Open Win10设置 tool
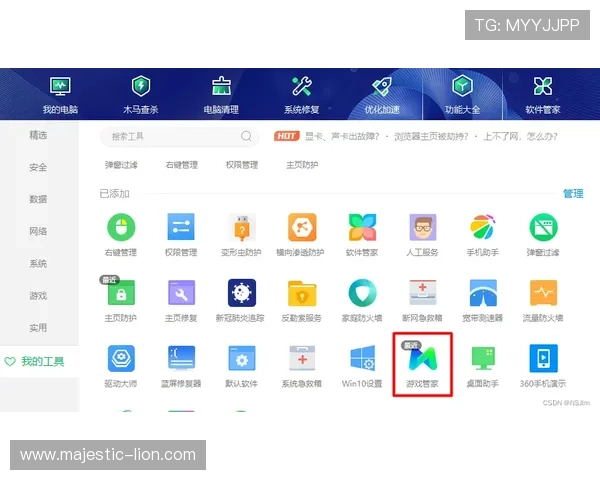Image resolution: width=600 pixels, height=480 pixels. (362, 366)
